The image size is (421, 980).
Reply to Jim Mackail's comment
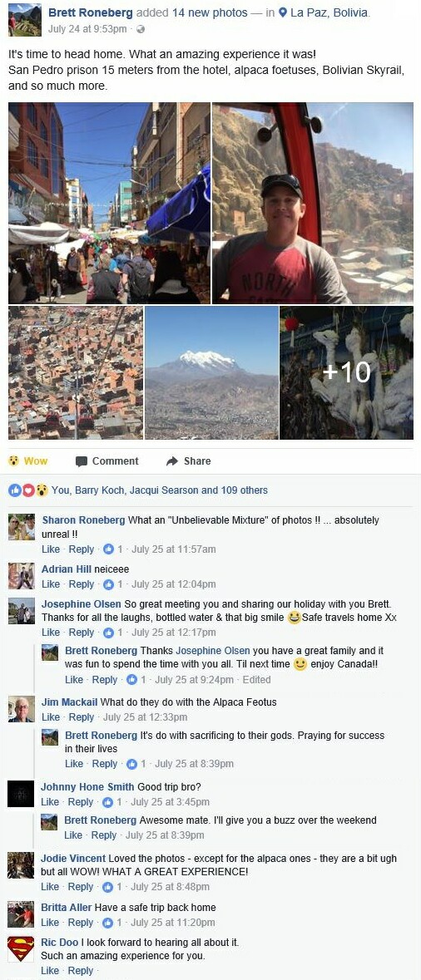point(82,717)
